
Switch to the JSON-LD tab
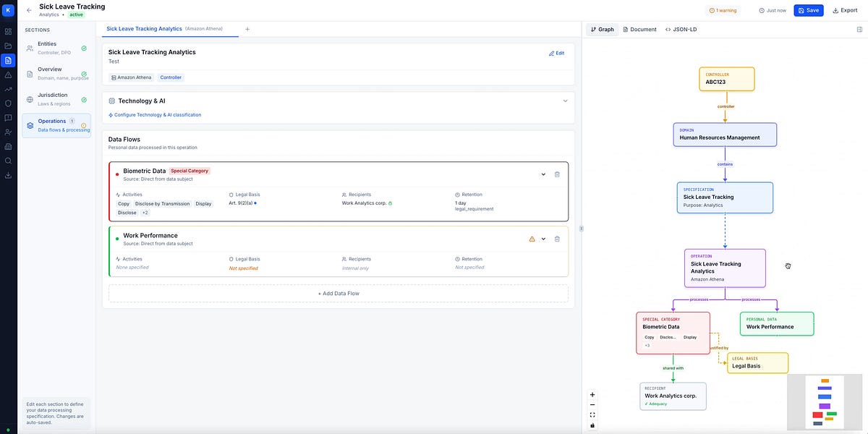pos(681,30)
